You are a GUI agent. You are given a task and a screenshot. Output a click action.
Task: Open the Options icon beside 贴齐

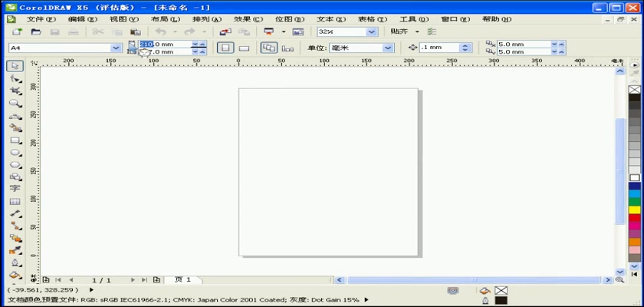click(431, 31)
